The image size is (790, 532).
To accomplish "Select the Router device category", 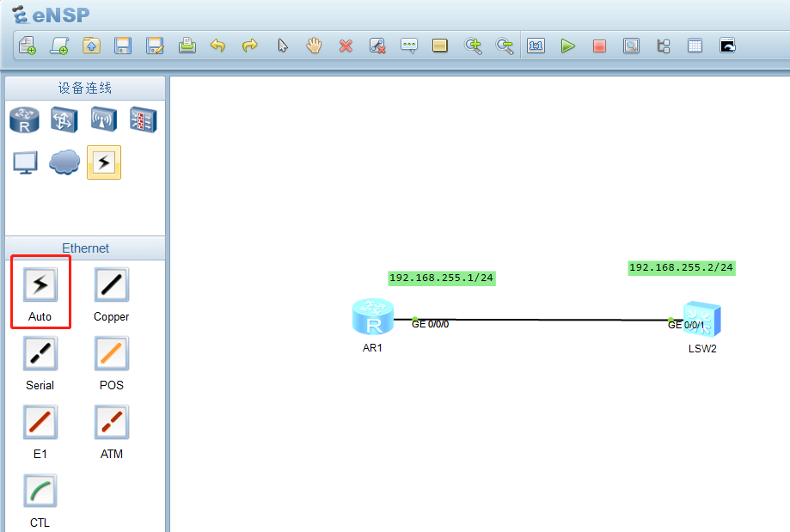I will (x=24, y=120).
